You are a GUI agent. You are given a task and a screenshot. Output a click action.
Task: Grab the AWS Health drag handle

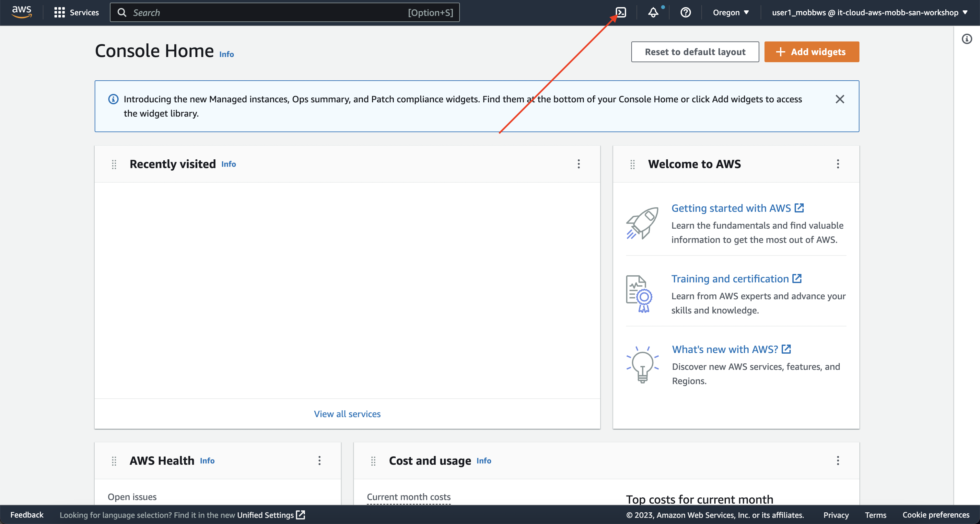point(114,461)
